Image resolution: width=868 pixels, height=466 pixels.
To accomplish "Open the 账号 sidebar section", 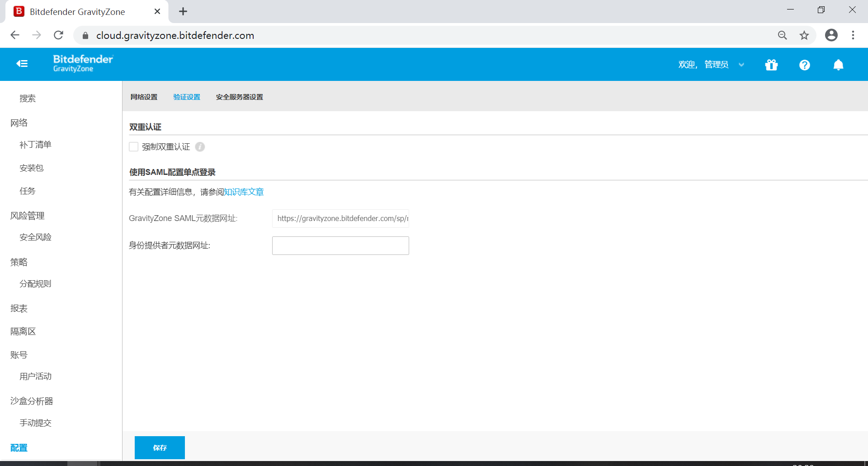I will pyautogui.click(x=19, y=355).
